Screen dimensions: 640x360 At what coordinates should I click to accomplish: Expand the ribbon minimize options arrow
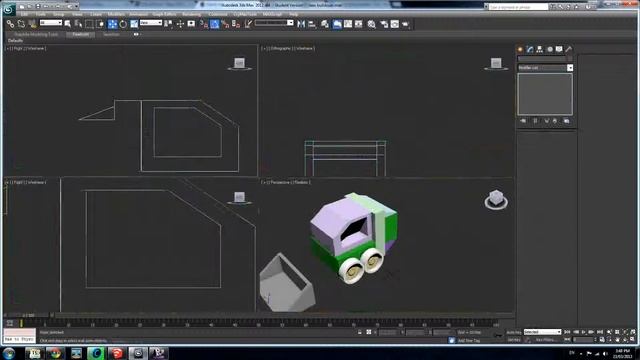point(136,34)
